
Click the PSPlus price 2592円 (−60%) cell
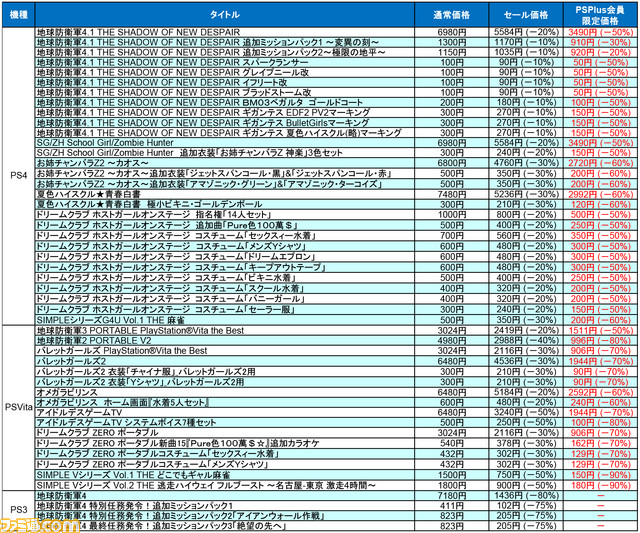coord(600,393)
